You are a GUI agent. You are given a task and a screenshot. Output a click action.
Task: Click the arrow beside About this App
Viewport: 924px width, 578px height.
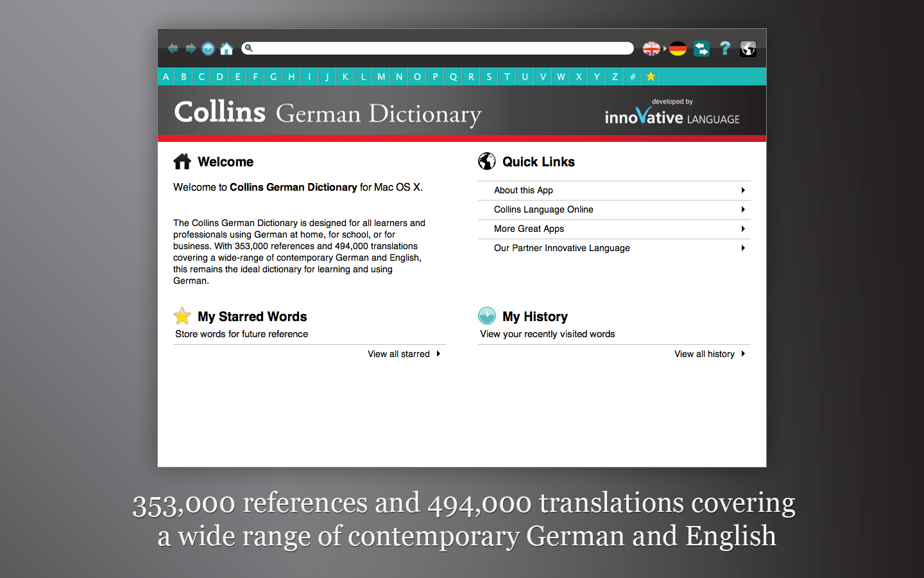(743, 190)
